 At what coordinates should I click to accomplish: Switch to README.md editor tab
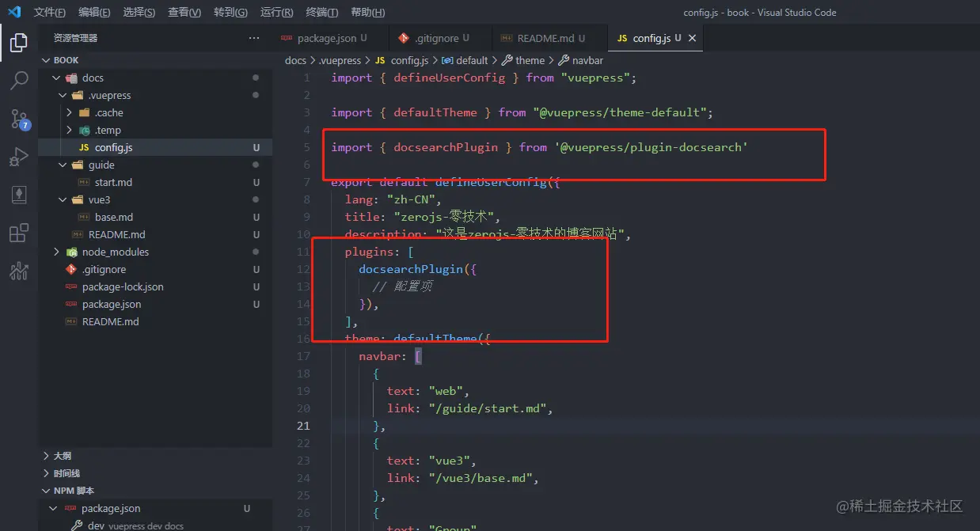pos(549,38)
